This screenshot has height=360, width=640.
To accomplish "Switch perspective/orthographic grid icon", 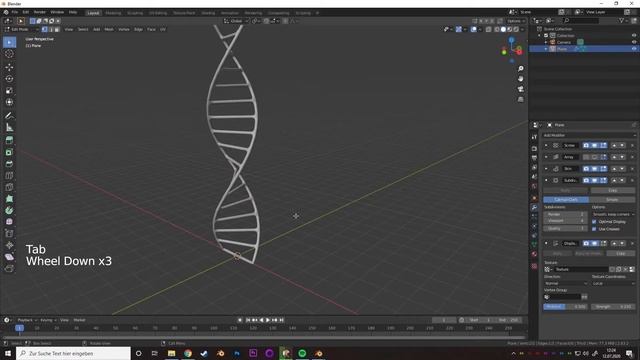I will click(520, 99).
